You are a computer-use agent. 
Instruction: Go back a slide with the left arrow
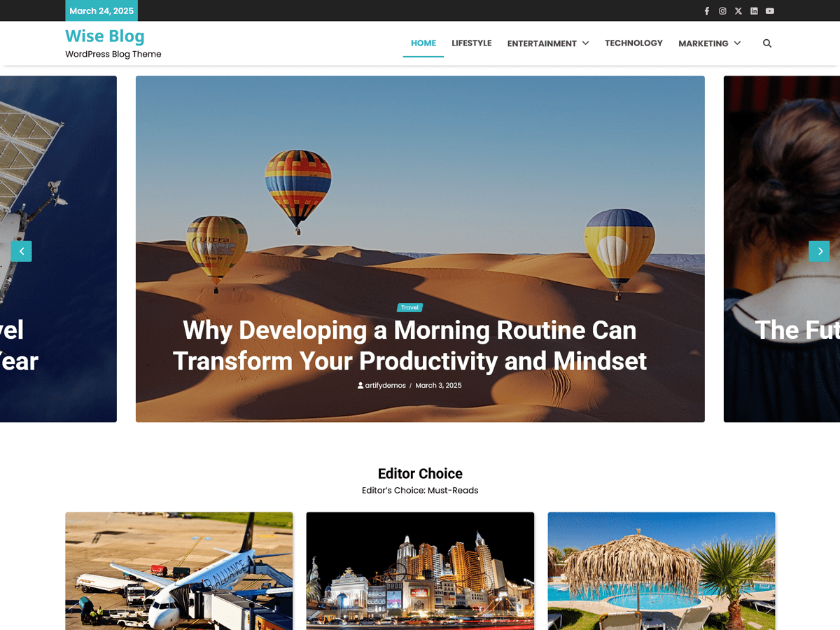21,251
